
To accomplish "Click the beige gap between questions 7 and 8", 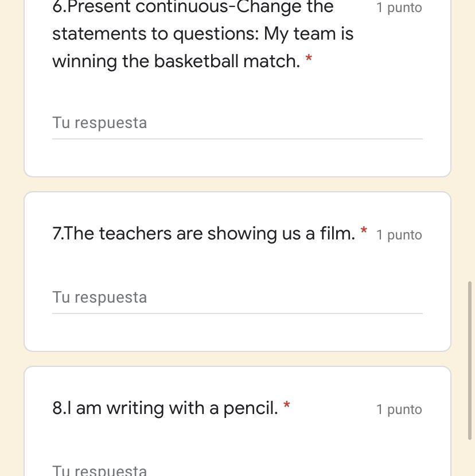I will point(237,359).
